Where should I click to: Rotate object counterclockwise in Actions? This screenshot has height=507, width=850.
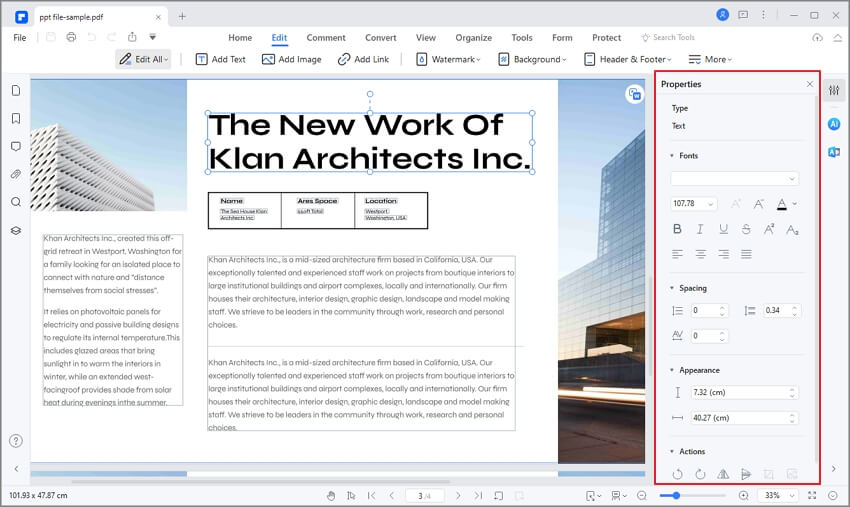(x=677, y=474)
